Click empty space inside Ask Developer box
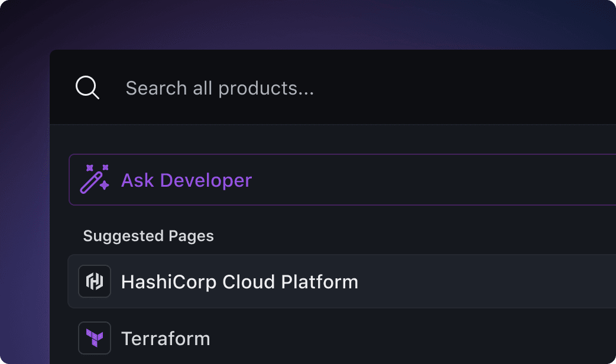This screenshot has height=364, width=616. pyautogui.click(x=443, y=180)
